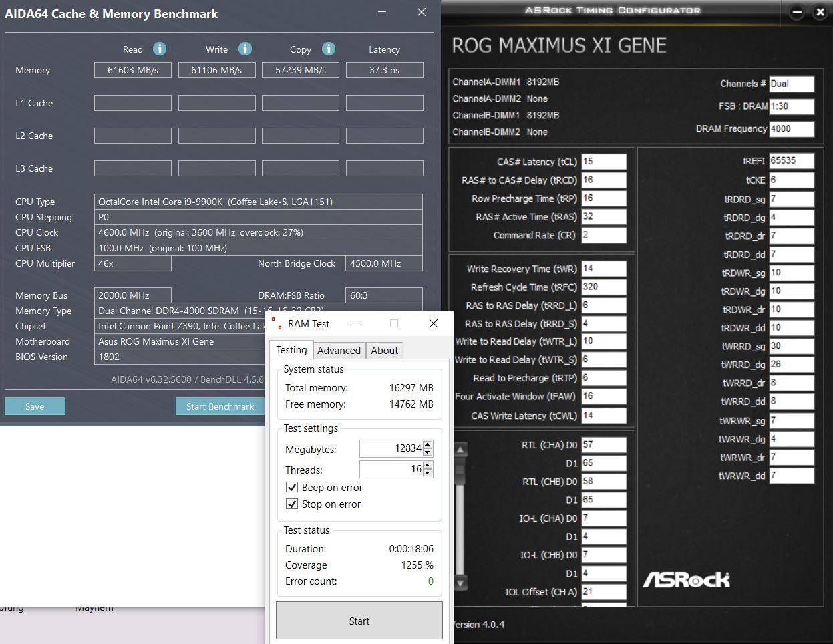Click the tRRD_S value field
This screenshot has width=833, height=644.
tap(604, 323)
